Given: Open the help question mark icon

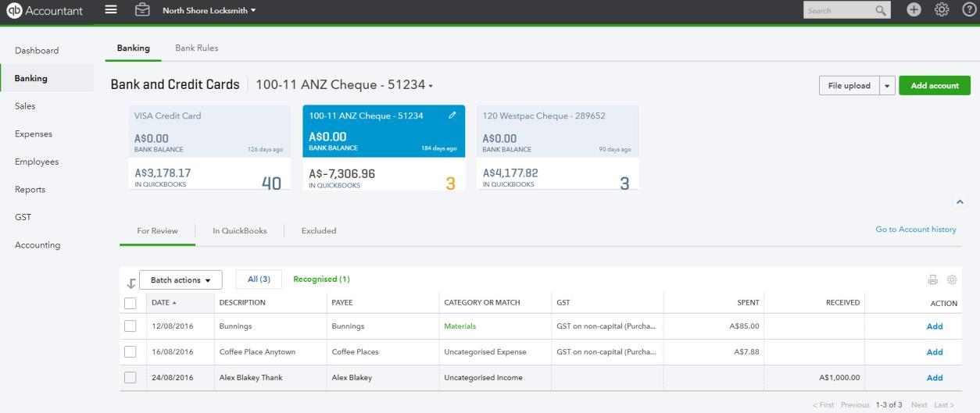Looking at the screenshot, I should (968, 10).
